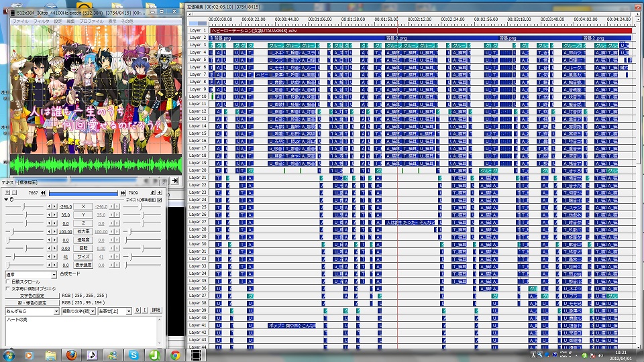Screen dimensions: 644x362
Task: Click the RGB ( 255 , 99 , 194 ) text
Action: (85, 302)
